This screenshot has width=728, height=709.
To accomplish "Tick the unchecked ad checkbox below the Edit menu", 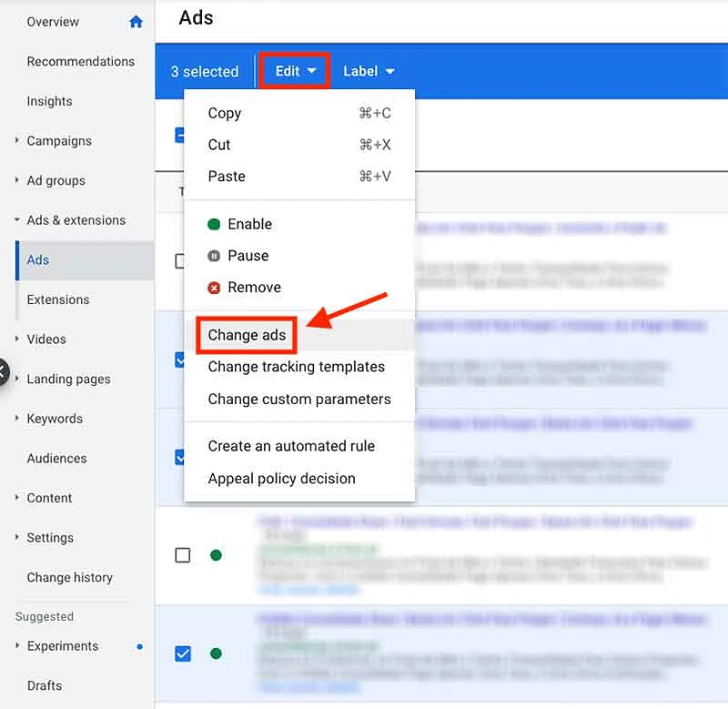I will pyautogui.click(x=183, y=555).
